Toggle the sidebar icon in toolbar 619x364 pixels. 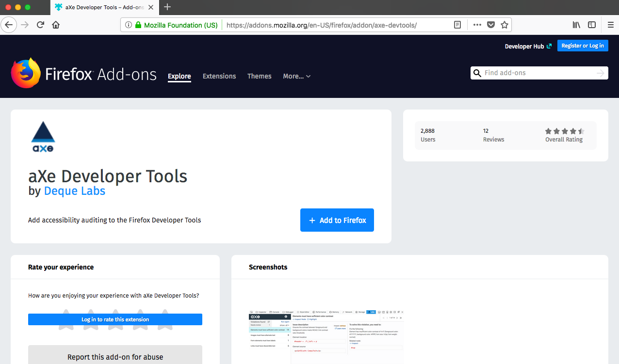tap(592, 25)
